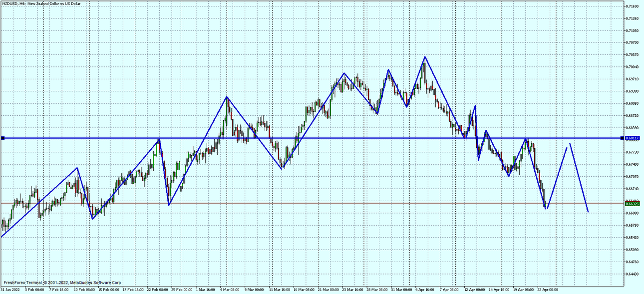This screenshot has height=294, width=644.
Task: Click the 4 Mar 08:00 time label
Action: click(230, 290)
